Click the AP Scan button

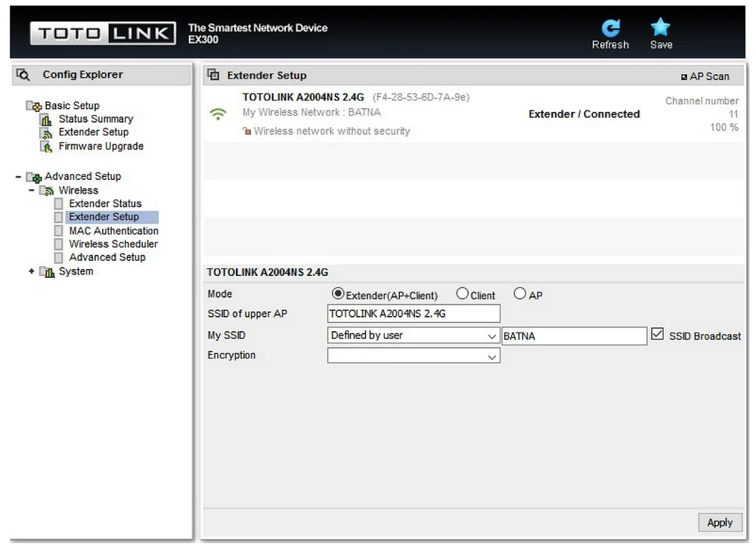point(705,76)
